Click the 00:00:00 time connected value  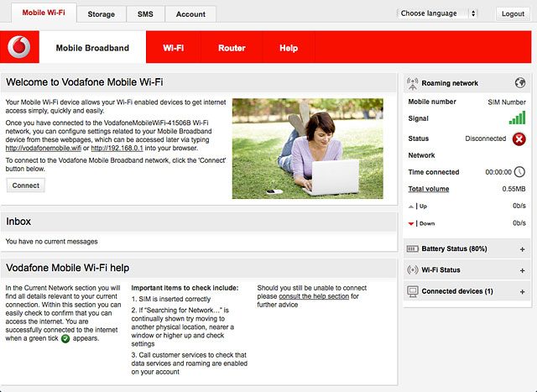click(x=498, y=172)
